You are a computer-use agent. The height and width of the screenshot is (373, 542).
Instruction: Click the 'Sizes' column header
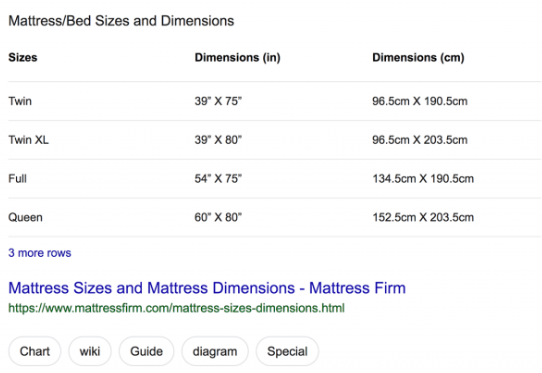click(x=23, y=57)
